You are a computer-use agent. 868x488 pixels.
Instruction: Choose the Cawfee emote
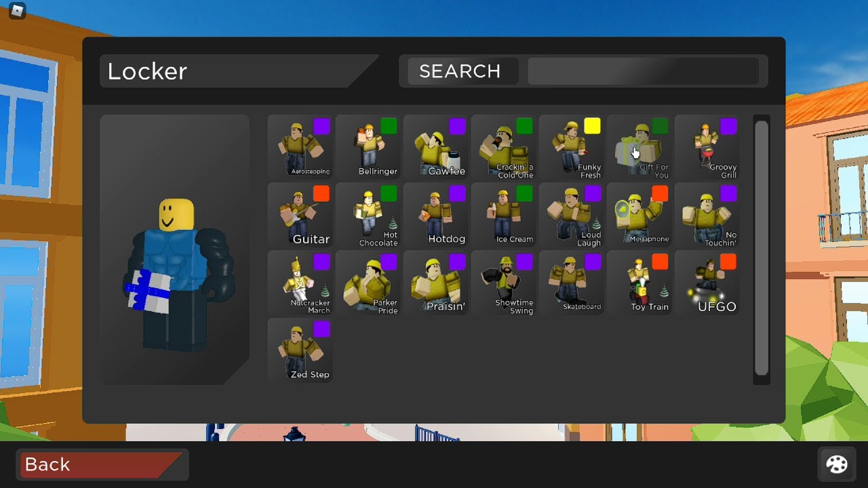click(436, 147)
